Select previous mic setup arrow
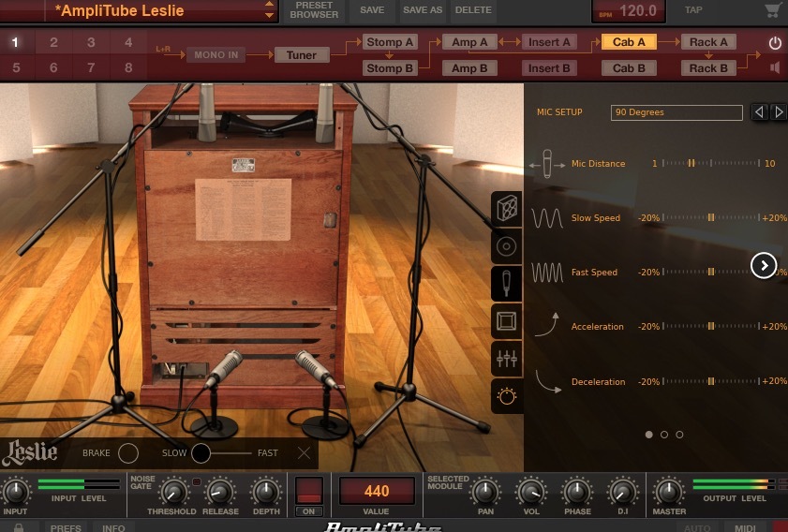788x532 pixels. pyautogui.click(x=759, y=112)
